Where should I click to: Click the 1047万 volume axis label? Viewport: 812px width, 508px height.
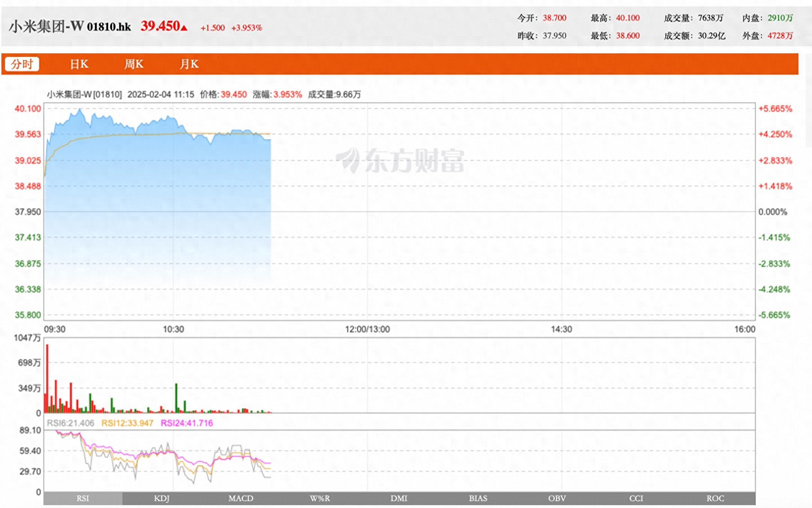tap(27, 338)
